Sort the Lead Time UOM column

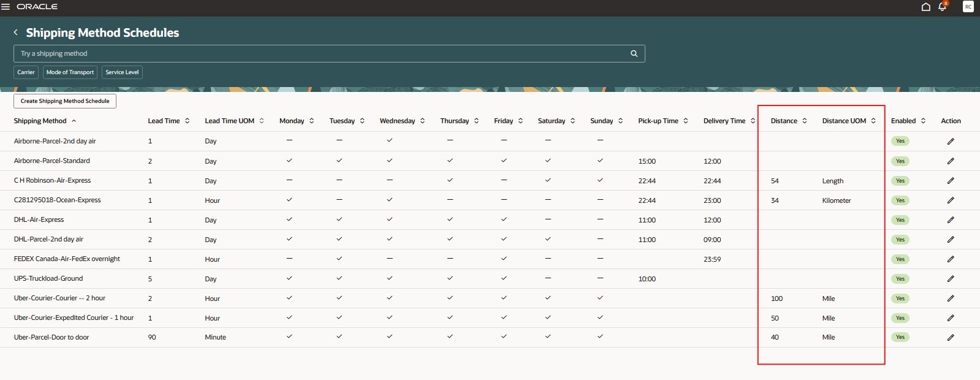pyautogui.click(x=262, y=121)
